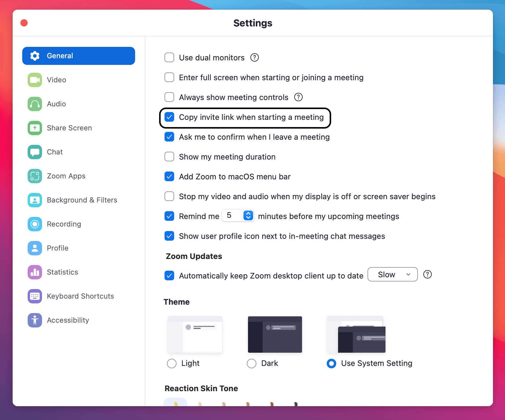
Task: Select Use System Setting radio button
Action: point(331,364)
